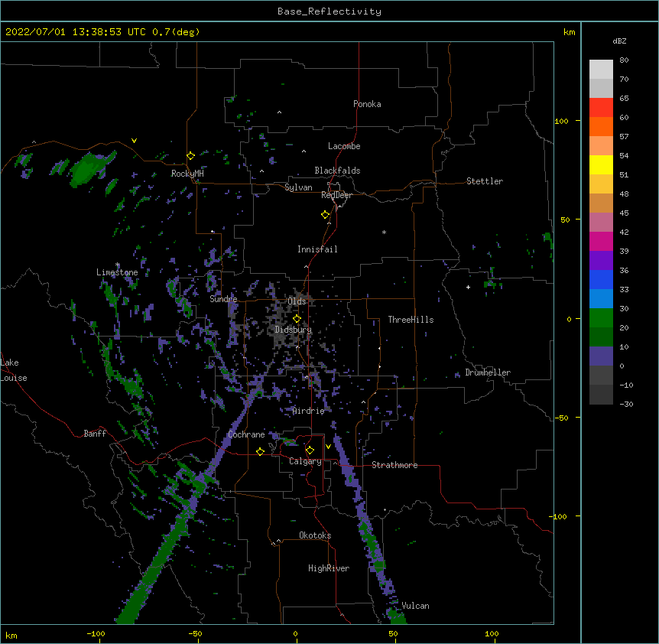This screenshot has height=644, width=659.
Task: Click the -100 tick on the bottom axis
Action: (96, 633)
